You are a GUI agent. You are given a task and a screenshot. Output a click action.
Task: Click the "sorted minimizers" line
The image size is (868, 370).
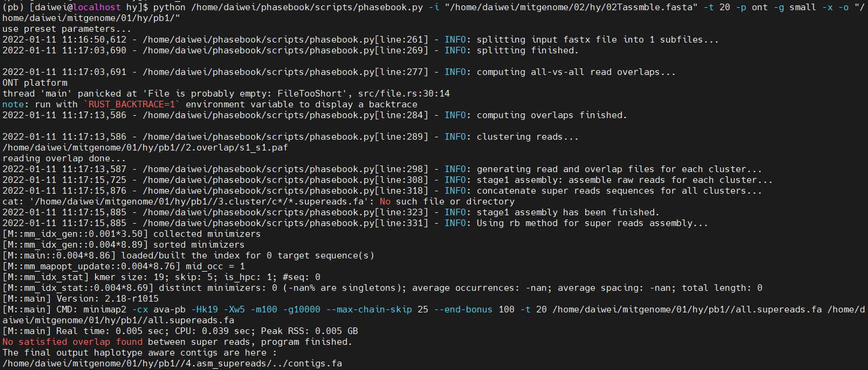[123, 245]
